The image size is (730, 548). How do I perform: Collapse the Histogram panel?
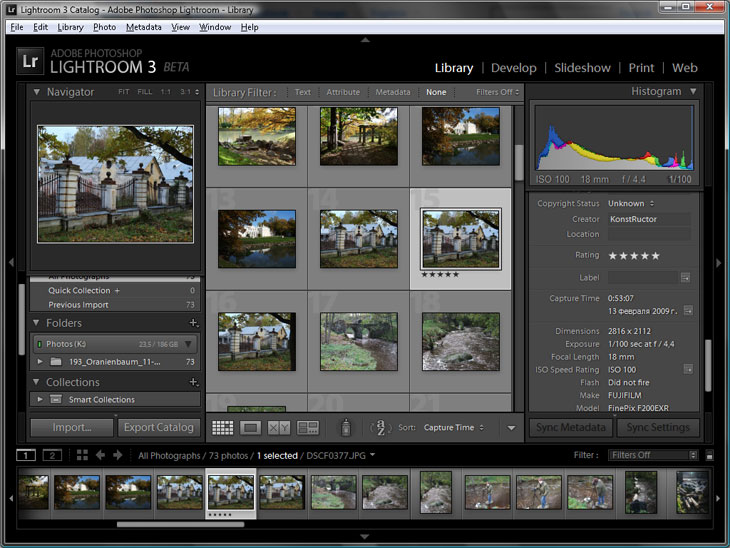[693, 91]
